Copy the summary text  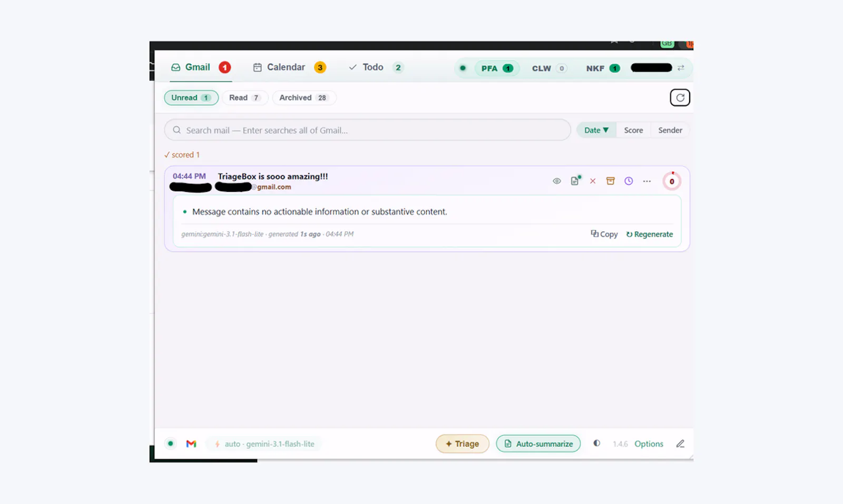point(604,234)
